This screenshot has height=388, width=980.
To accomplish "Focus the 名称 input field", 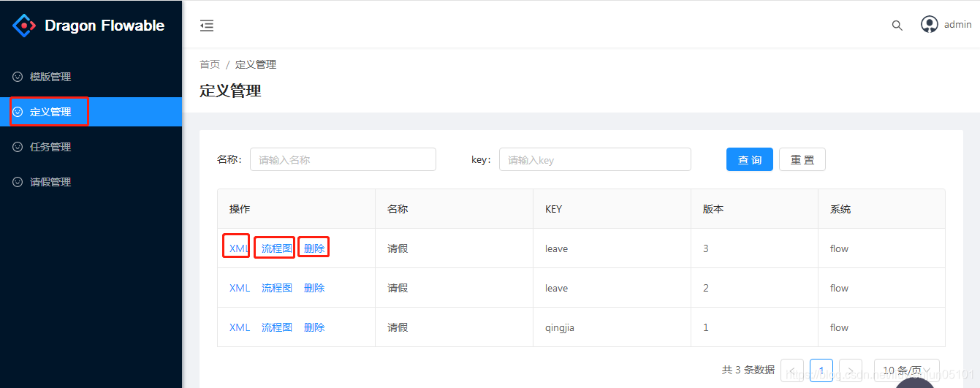I will point(343,159).
